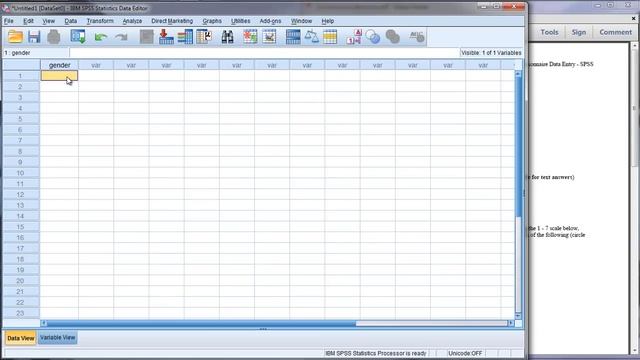Run the ABC Spell check icon
Screen dimensions: 640x360
(417, 37)
